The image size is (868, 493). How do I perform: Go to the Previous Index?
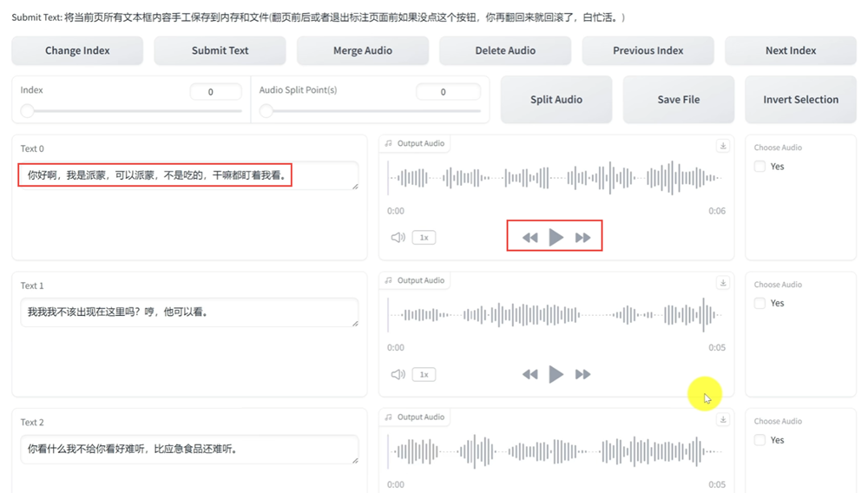coord(648,50)
